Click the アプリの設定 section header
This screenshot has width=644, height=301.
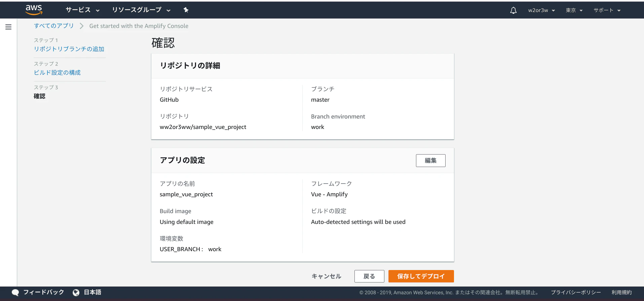tap(183, 160)
